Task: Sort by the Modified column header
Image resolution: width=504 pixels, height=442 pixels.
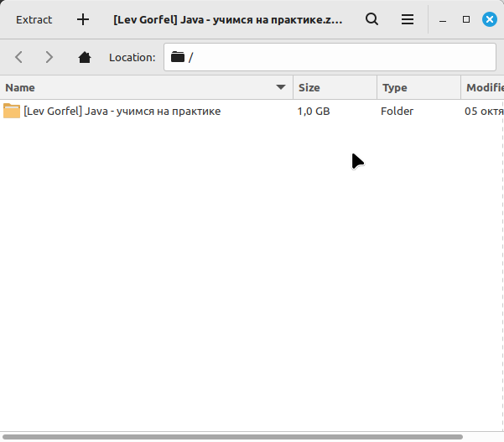Action: click(482, 88)
